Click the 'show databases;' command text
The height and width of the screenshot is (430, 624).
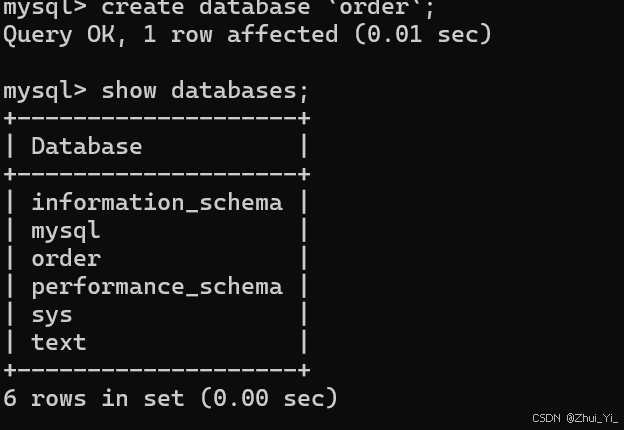point(205,91)
